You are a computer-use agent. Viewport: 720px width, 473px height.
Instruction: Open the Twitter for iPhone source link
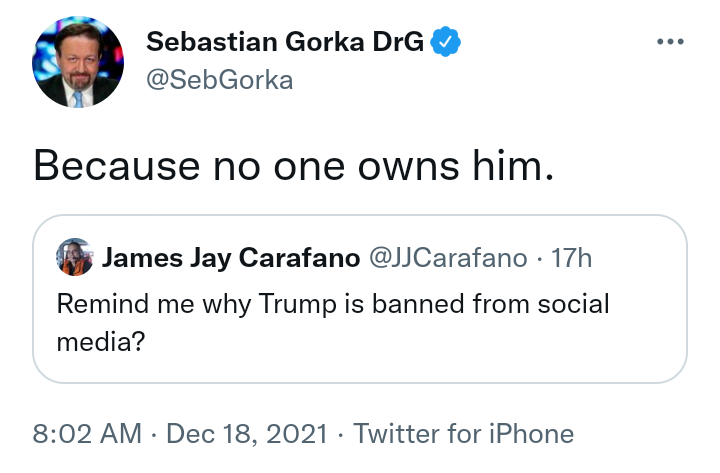point(463,433)
